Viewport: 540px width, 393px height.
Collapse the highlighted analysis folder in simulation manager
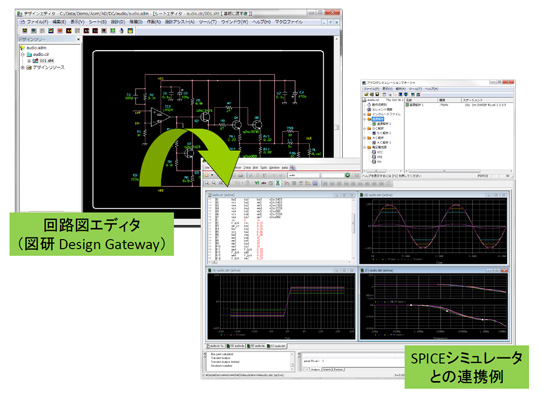[365, 119]
